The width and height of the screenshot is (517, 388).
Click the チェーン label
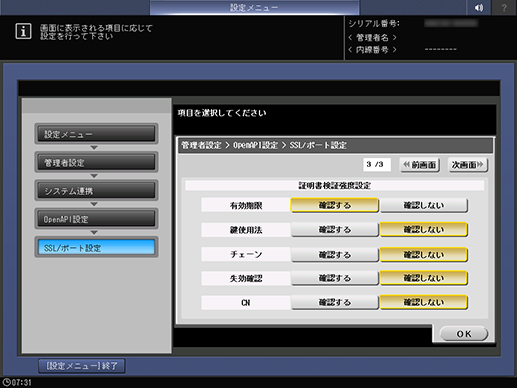point(246,254)
